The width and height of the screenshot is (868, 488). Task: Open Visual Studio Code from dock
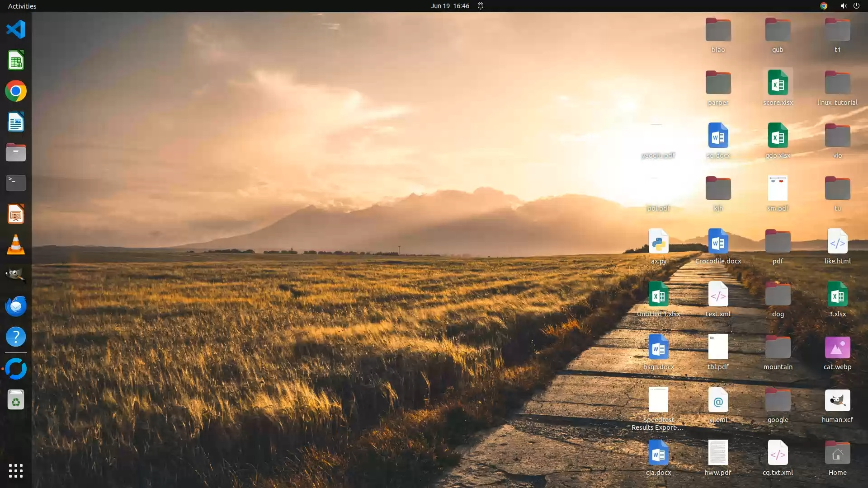(16, 30)
